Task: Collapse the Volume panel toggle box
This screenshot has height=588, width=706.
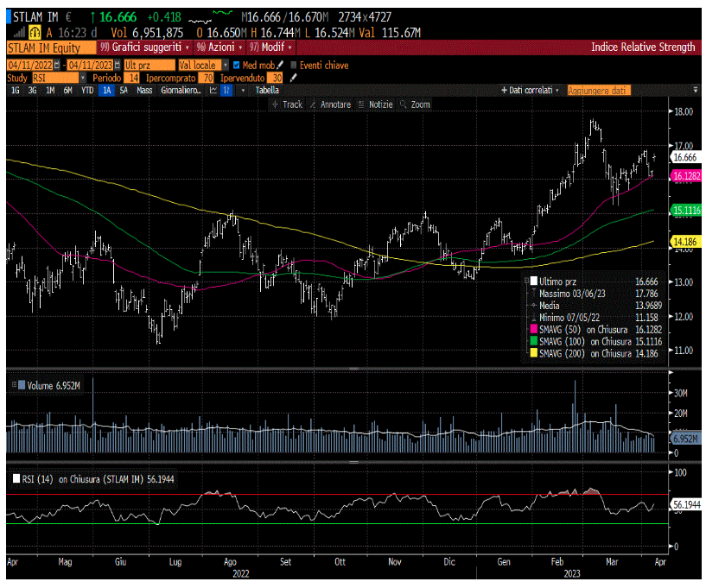Action: point(15,384)
